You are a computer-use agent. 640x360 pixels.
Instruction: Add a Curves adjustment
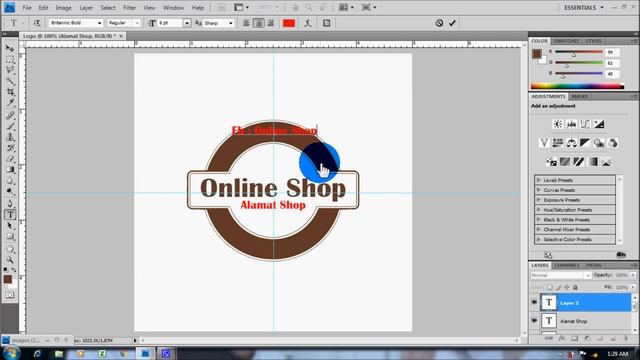coord(585,124)
